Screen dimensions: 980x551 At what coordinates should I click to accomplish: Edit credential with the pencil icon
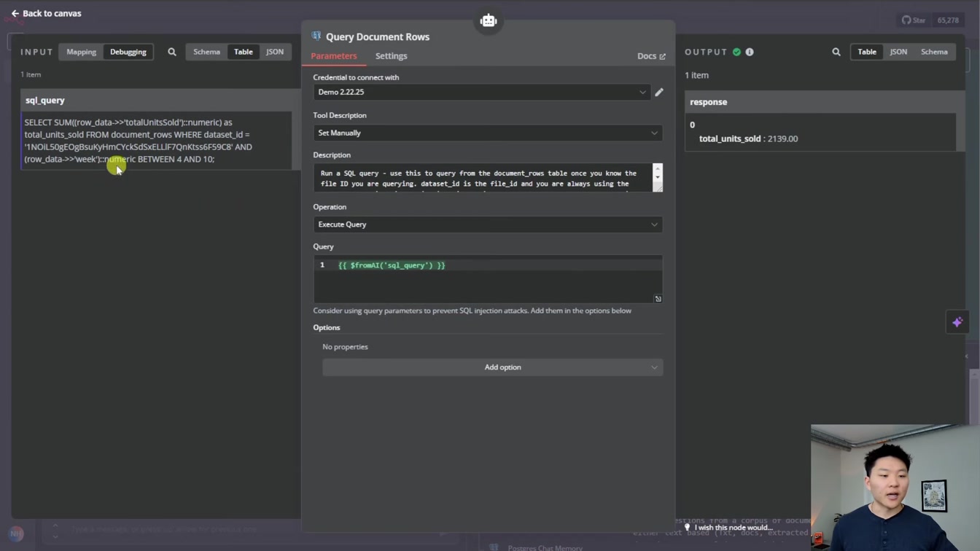659,92
